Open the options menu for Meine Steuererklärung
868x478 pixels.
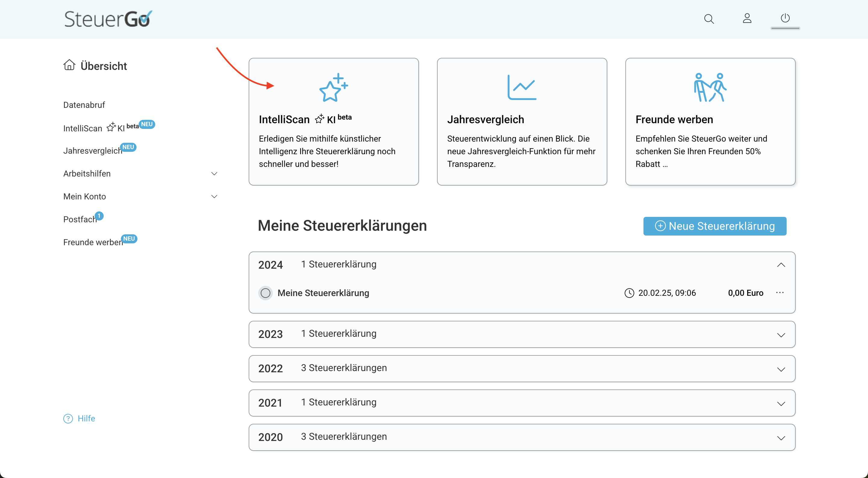tap(780, 293)
